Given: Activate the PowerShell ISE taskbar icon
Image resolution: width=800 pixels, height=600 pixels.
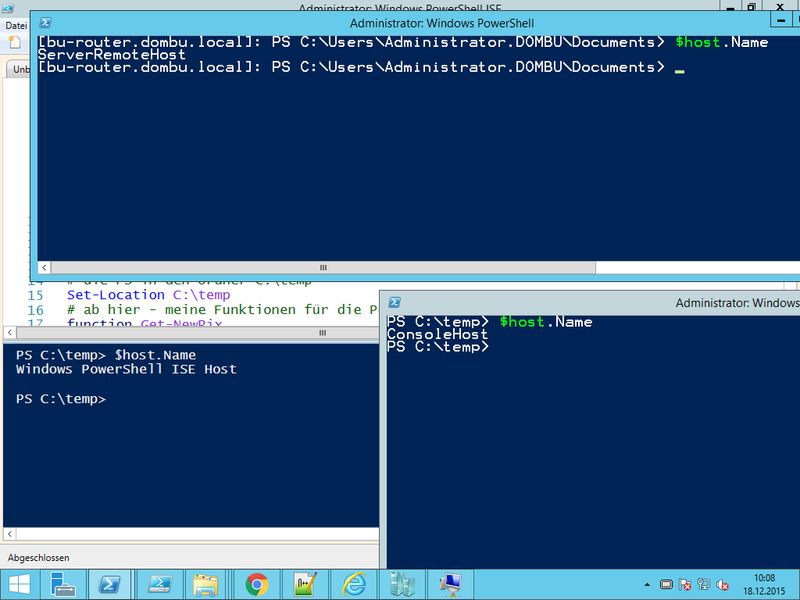Looking at the screenshot, I should coord(160,585).
